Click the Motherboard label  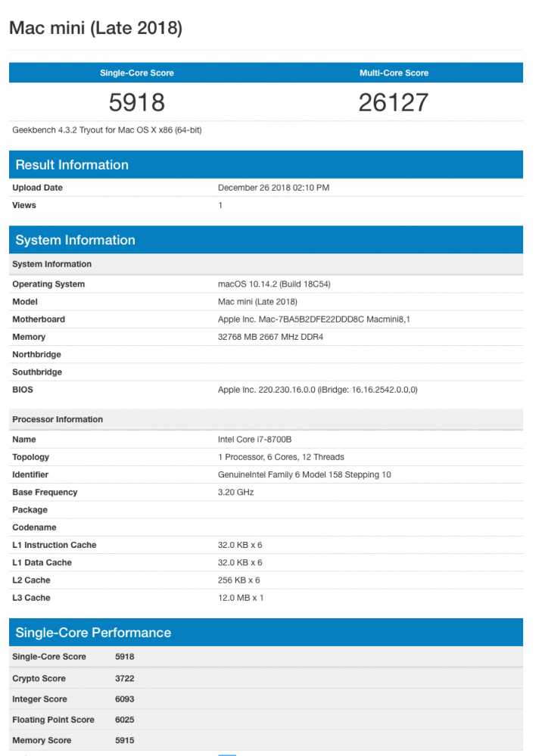(39, 319)
